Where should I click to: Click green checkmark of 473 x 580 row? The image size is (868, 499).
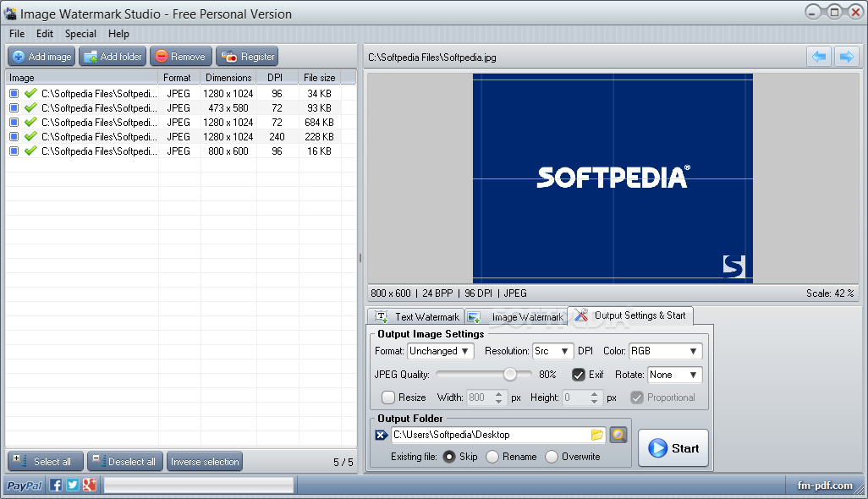pos(31,107)
